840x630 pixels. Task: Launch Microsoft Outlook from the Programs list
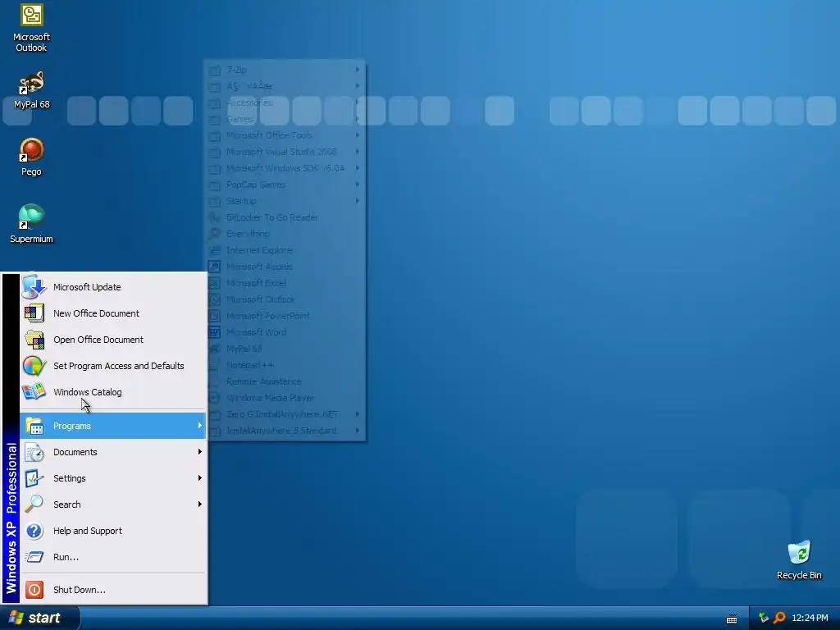285,299
